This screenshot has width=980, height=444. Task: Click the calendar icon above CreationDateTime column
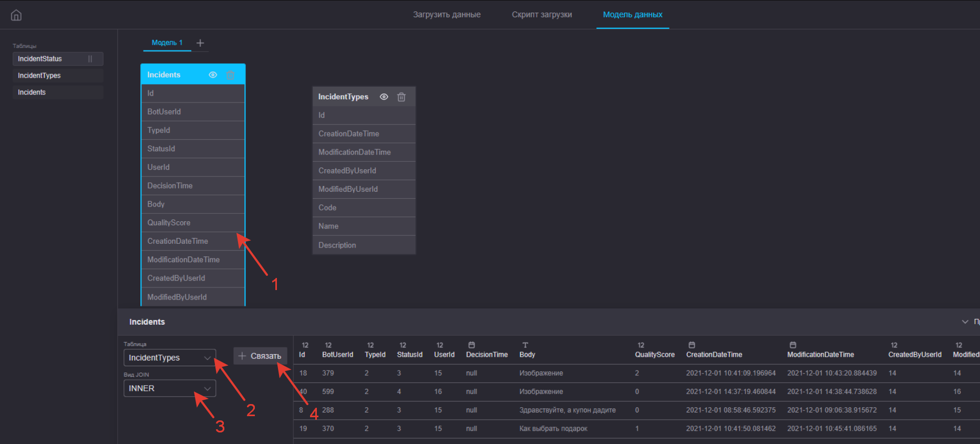click(692, 345)
